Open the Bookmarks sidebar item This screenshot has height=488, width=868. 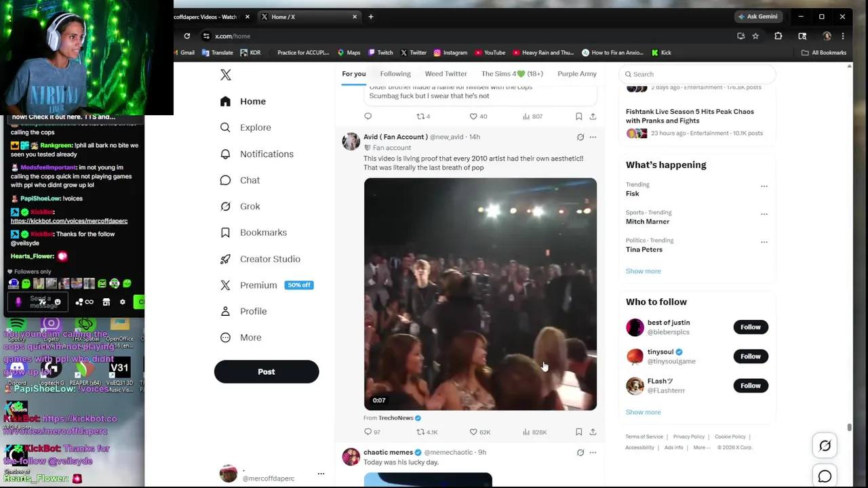point(254,232)
